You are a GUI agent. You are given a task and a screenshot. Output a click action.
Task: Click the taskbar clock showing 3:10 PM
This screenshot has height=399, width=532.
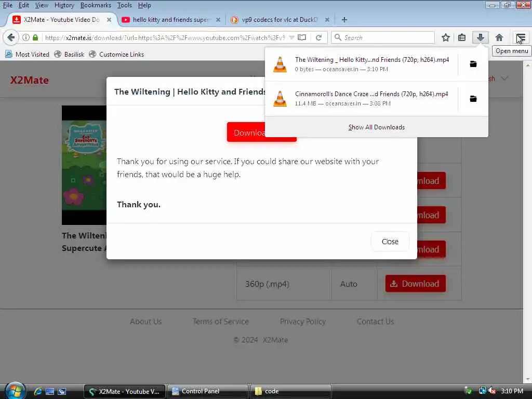pyautogui.click(x=512, y=391)
